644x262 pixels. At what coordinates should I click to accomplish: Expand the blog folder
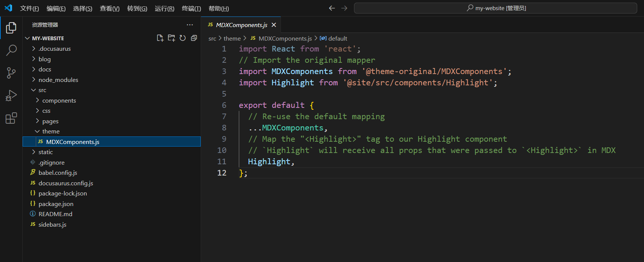point(34,59)
